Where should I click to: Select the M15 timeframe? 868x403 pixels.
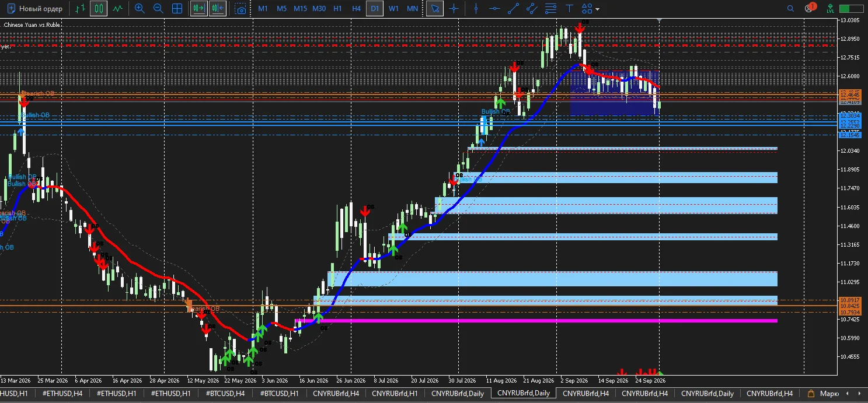pos(301,9)
